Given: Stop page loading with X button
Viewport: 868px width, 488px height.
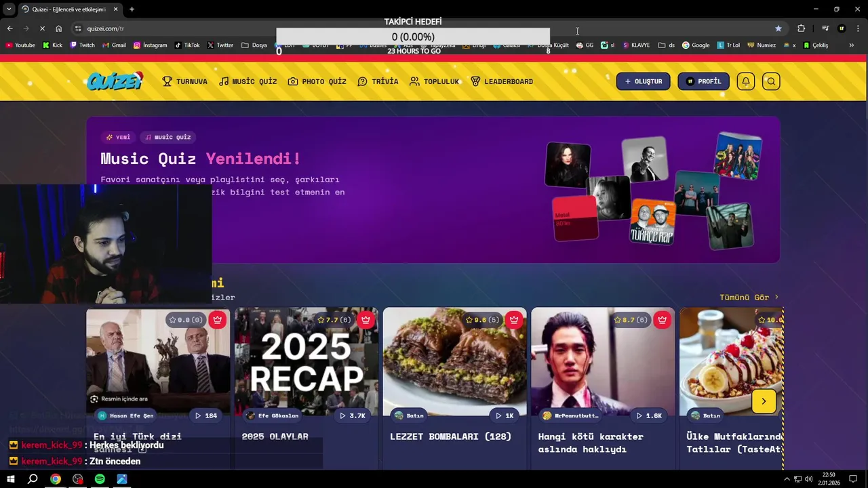Looking at the screenshot, I should (42, 28).
